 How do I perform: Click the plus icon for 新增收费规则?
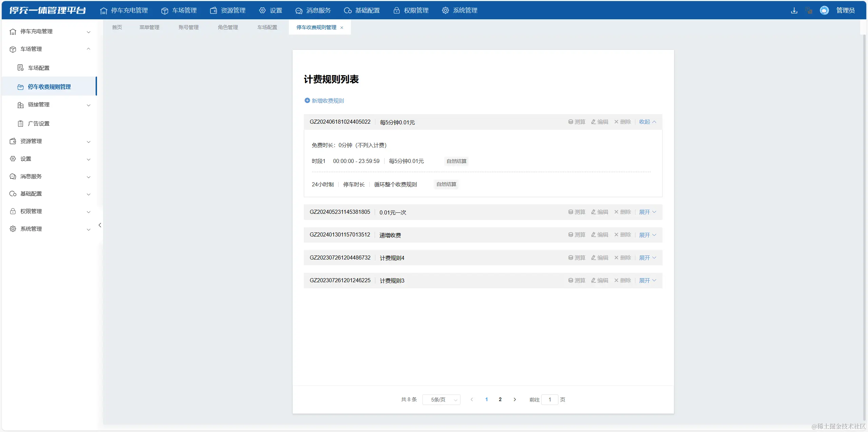(307, 100)
